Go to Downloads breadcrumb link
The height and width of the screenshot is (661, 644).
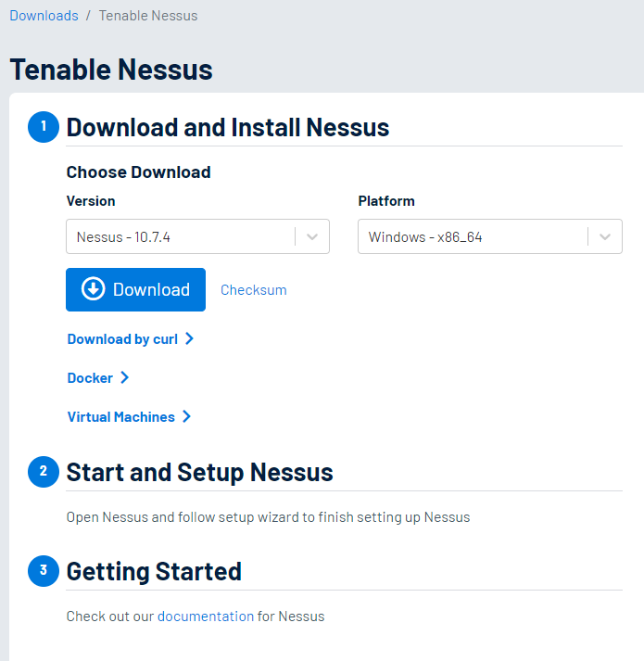44,16
